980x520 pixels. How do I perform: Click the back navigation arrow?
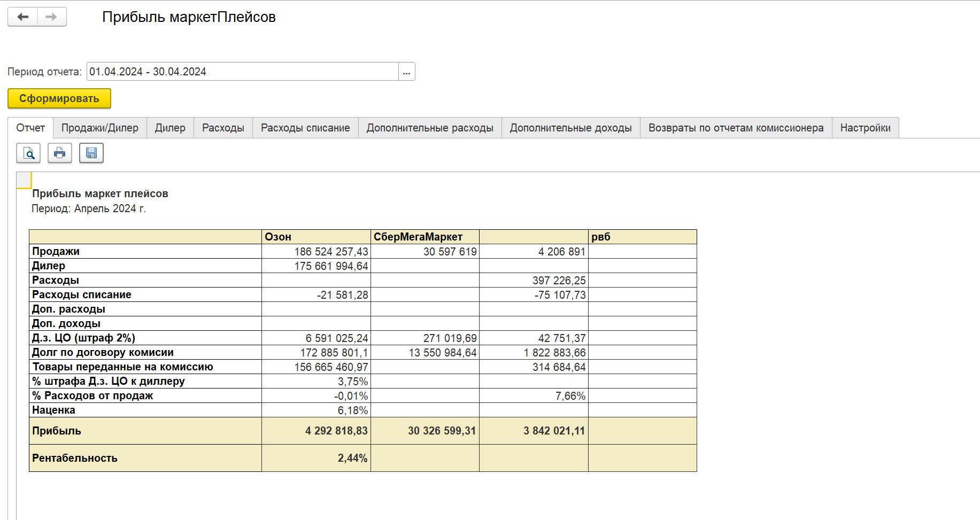coord(22,17)
